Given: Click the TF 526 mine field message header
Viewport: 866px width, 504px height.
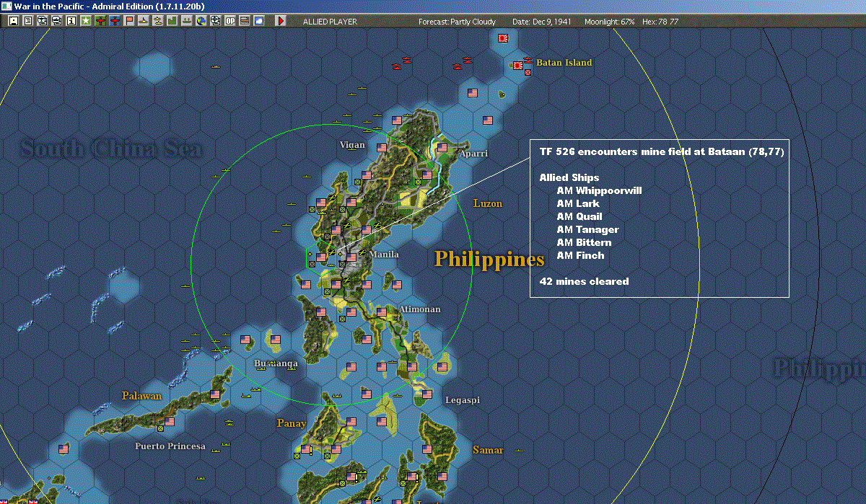Looking at the screenshot, I should (662, 152).
